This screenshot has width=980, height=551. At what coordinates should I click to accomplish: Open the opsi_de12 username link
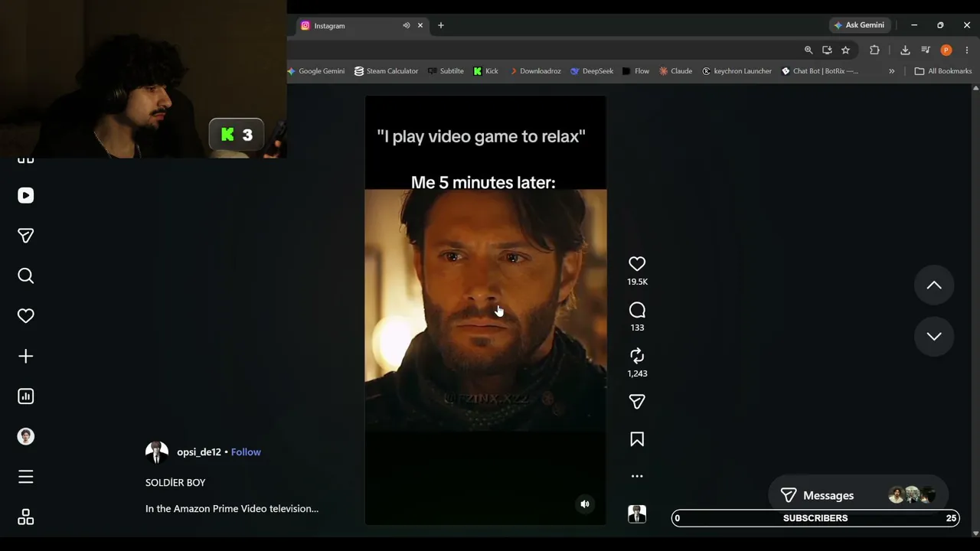tap(199, 452)
